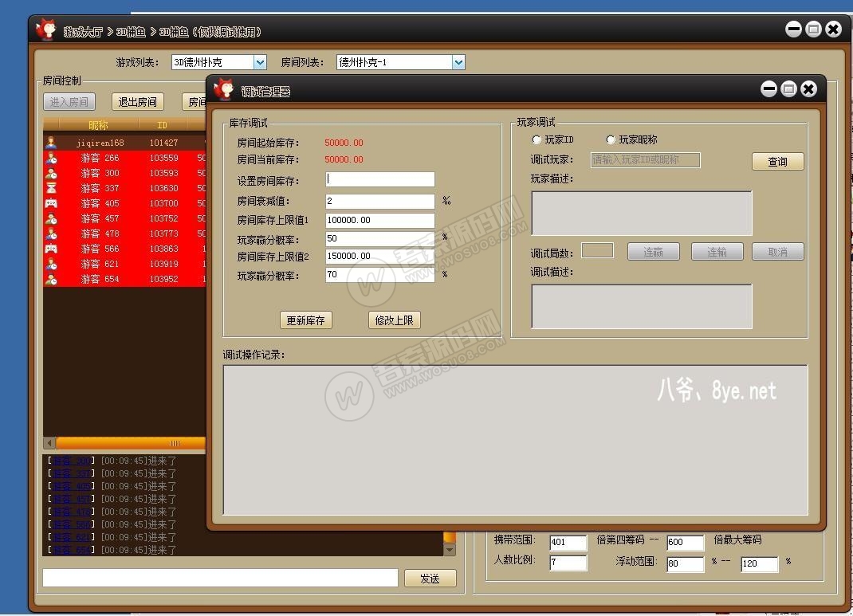The height and width of the screenshot is (616, 853).
Task: Select the 玩家ID radio button
Action: pos(537,139)
